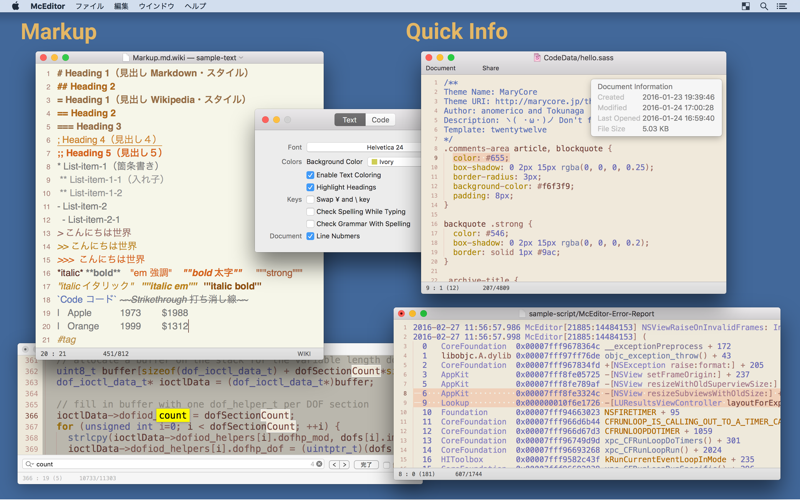The height and width of the screenshot is (500, 800).
Task: Switch to the Text preferences tab
Action: click(349, 120)
